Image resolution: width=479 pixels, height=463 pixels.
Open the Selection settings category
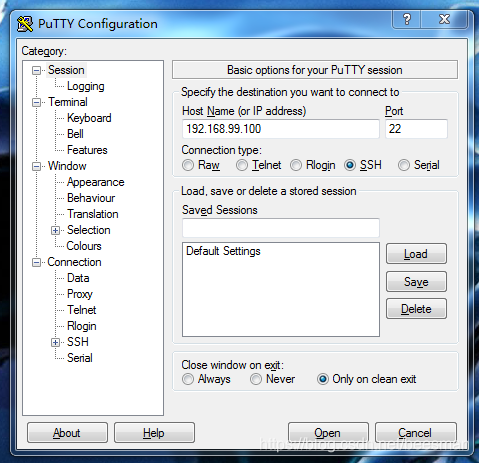[89, 230]
